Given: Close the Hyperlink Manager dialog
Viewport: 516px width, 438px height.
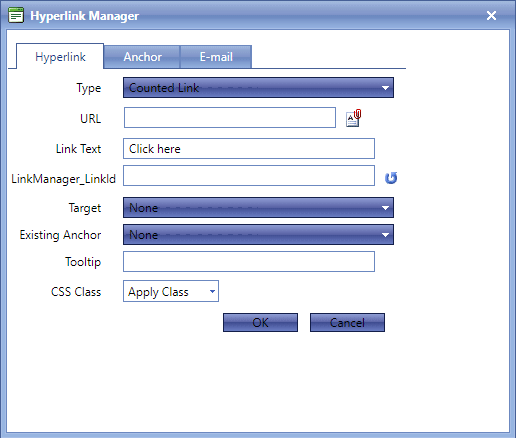Looking at the screenshot, I should [x=491, y=15].
